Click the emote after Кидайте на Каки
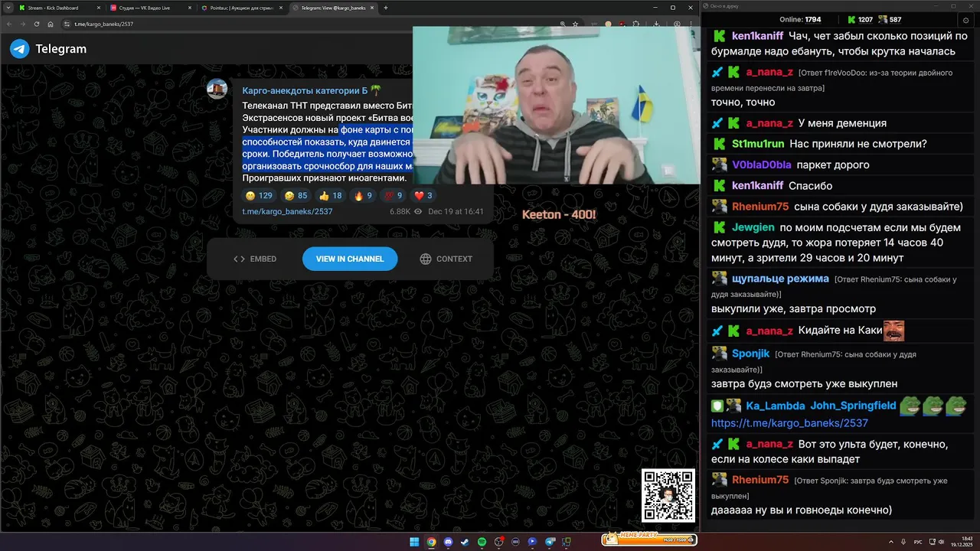 point(893,331)
